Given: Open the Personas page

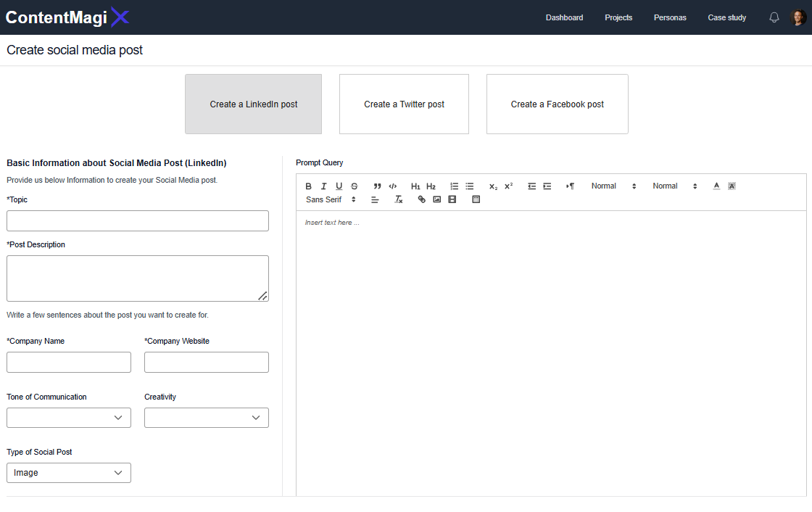Looking at the screenshot, I should tap(670, 17).
